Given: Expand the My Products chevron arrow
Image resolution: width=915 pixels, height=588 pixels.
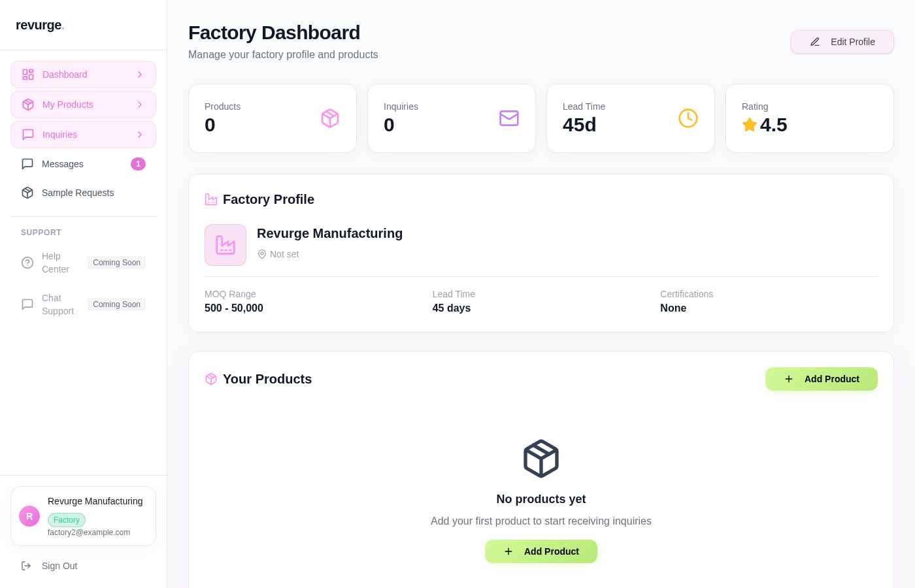Looking at the screenshot, I should point(140,105).
